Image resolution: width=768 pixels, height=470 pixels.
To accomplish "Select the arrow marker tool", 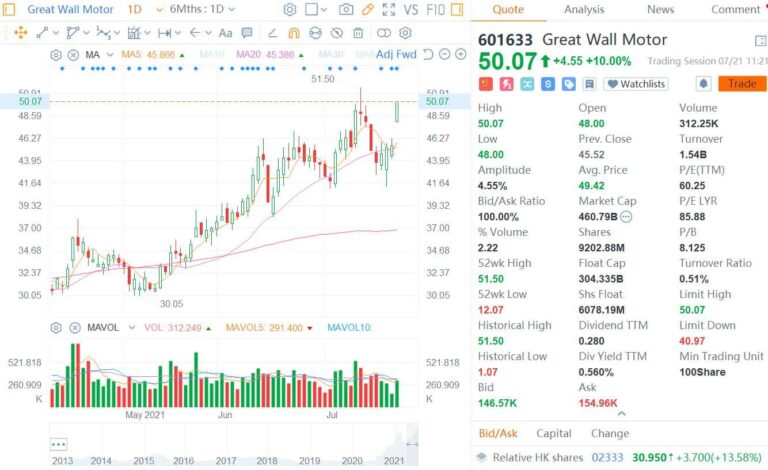I will (194, 33).
